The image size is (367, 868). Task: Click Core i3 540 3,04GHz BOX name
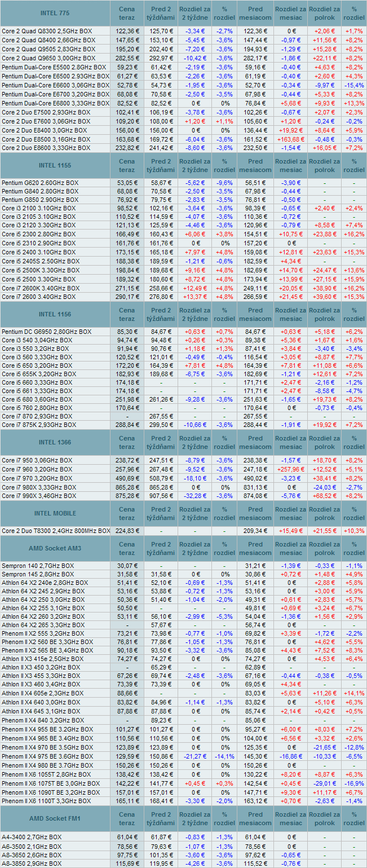[x=37, y=340]
